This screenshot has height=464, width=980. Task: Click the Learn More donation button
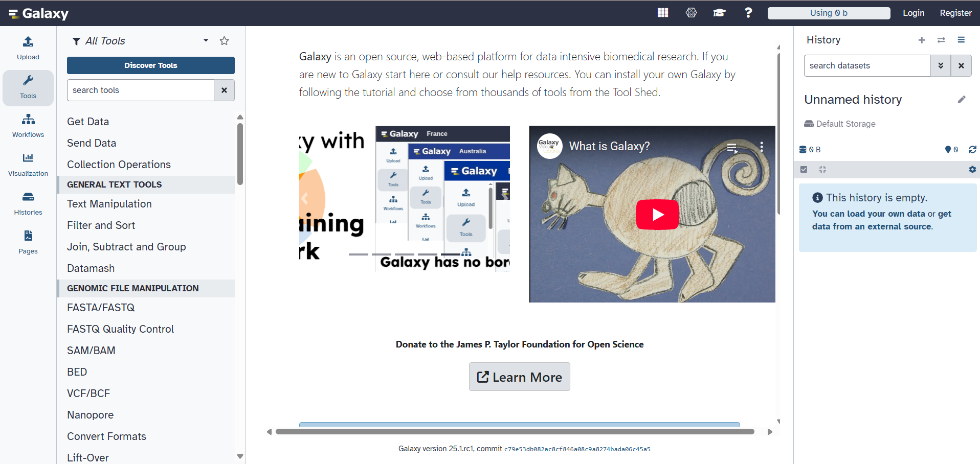pos(519,377)
